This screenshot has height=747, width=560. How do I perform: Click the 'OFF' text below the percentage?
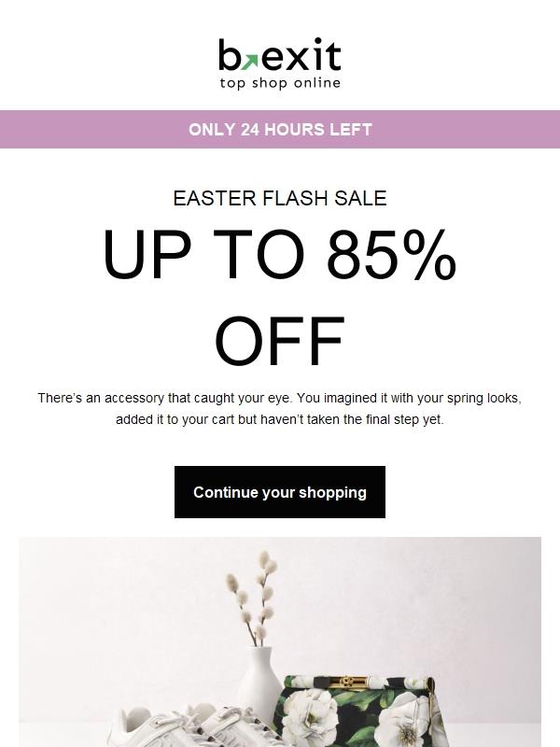280,336
